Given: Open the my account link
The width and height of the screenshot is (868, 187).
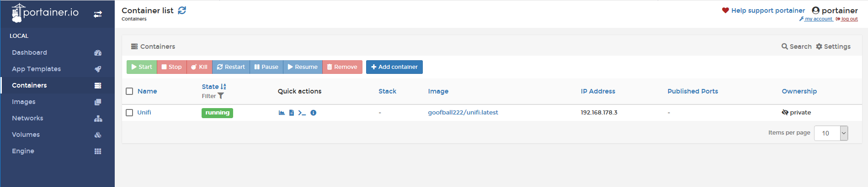Looking at the screenshot, I should click(x=816, y=19).
